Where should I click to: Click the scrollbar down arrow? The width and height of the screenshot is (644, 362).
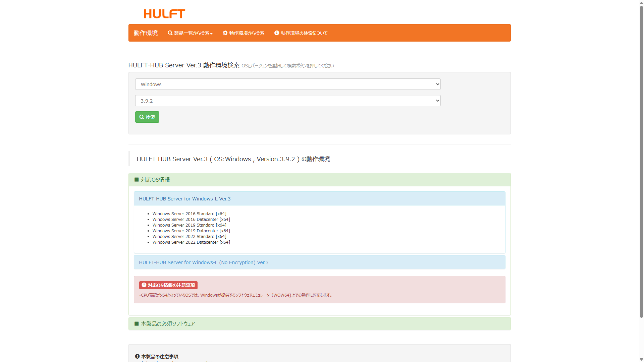pos(641,359)
